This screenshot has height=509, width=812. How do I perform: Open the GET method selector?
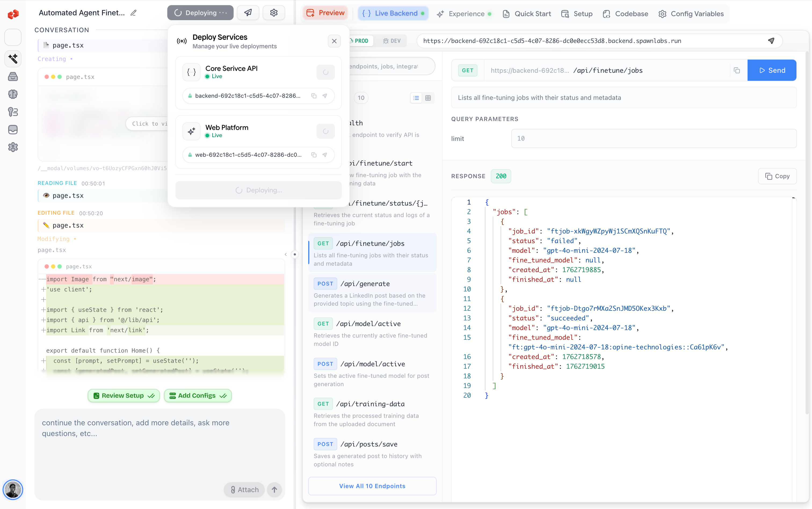coord(467,70)
